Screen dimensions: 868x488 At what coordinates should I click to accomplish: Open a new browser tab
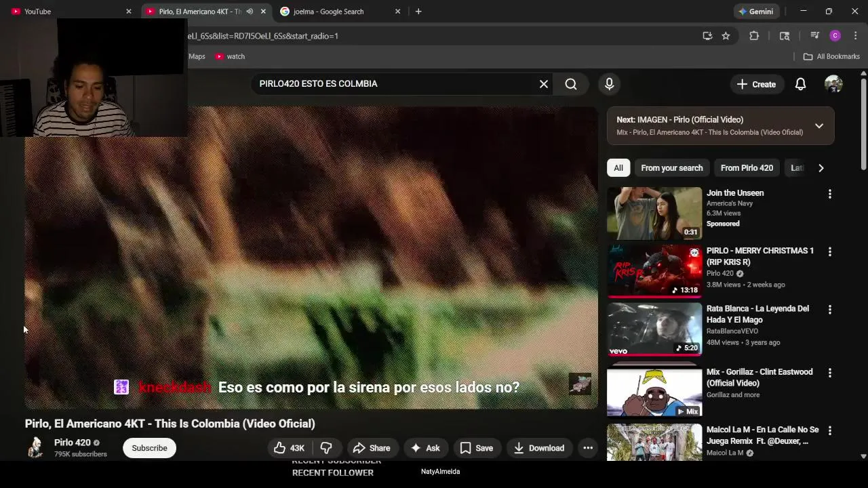[x=418, y=12]
